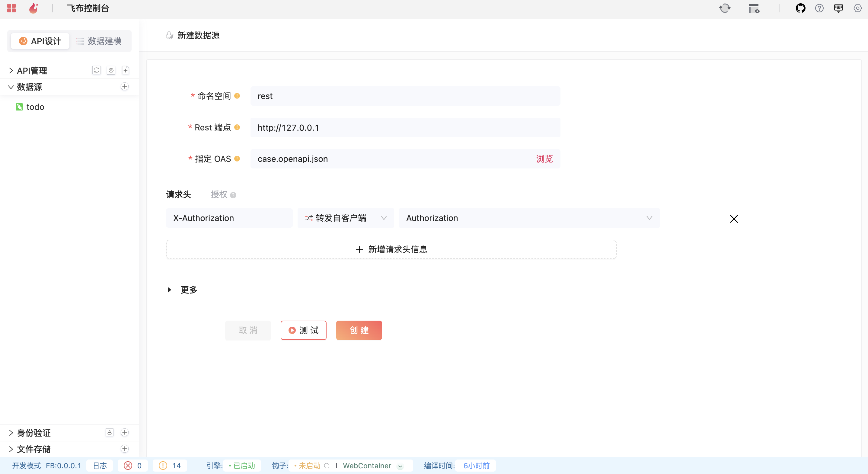The image size is (868, 474).
Task: Click the refresh sync icon in header
Action: 725,8
